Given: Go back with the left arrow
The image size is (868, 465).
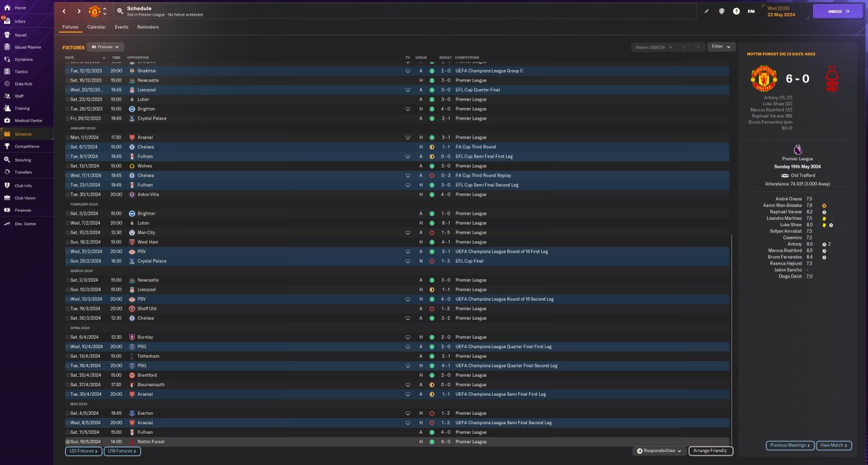Looking at the screenshot, I should [x=64, y=11].
